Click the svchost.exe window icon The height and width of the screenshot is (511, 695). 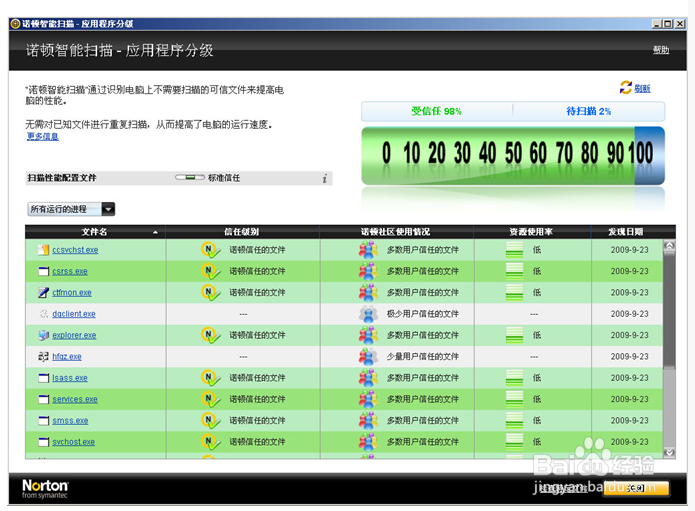click(x=43, y=442)
